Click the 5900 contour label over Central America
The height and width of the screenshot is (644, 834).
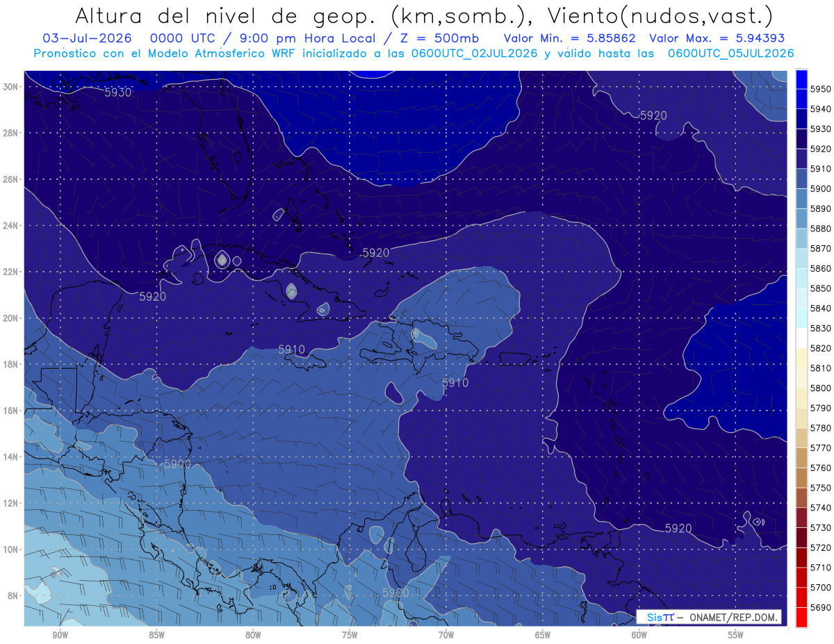pyautogui.click(x=177, y=463)
